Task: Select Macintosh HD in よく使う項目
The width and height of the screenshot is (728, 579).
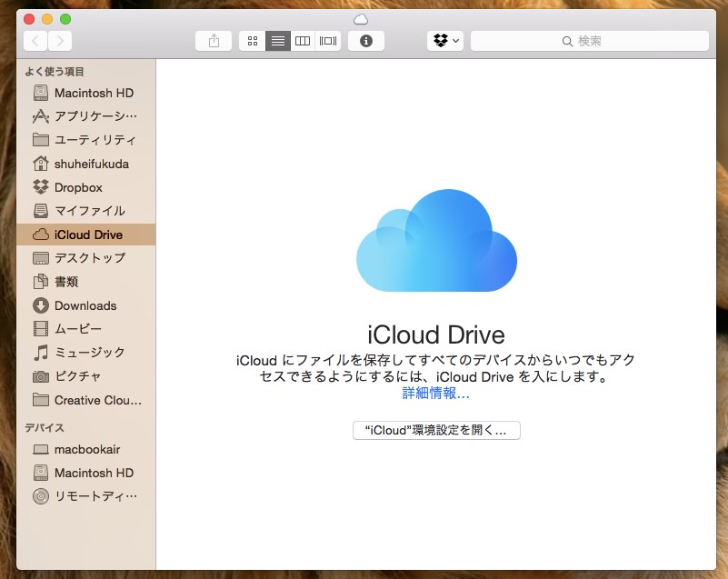Action: 86,93
